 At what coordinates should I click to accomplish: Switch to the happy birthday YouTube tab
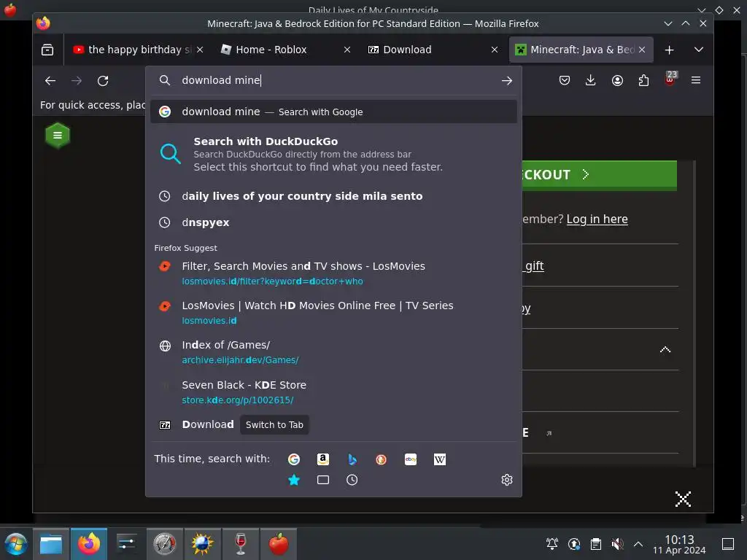click(133, 50)
